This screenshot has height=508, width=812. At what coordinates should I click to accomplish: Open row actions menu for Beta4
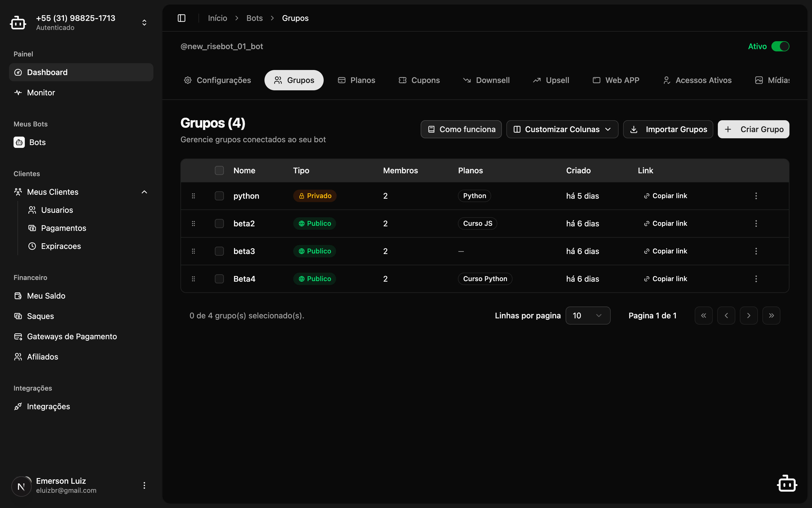[756, 279]
